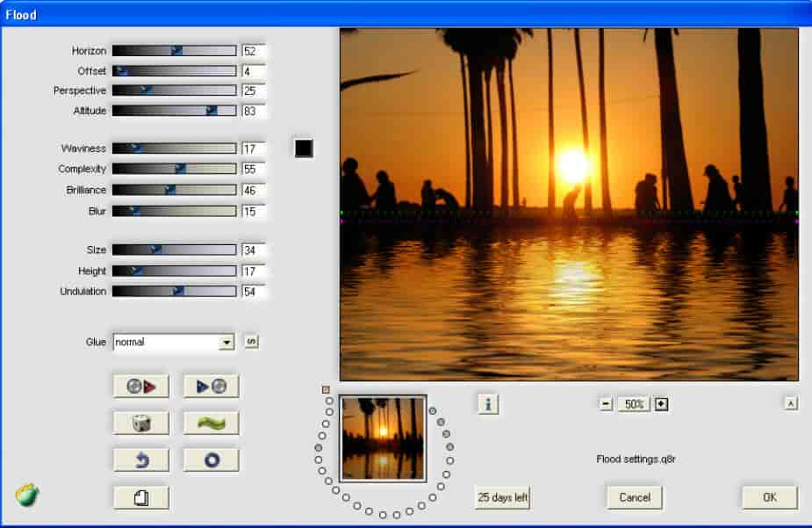The image size is (812, 528).
Task: Zoom out preview with minus button
Action: [606, 404]
